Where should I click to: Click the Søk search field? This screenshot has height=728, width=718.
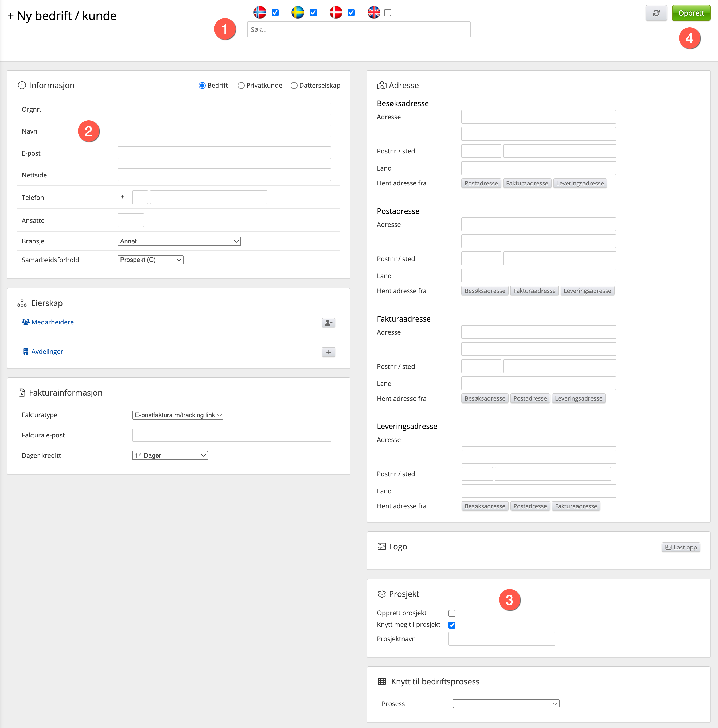(358, 29)
